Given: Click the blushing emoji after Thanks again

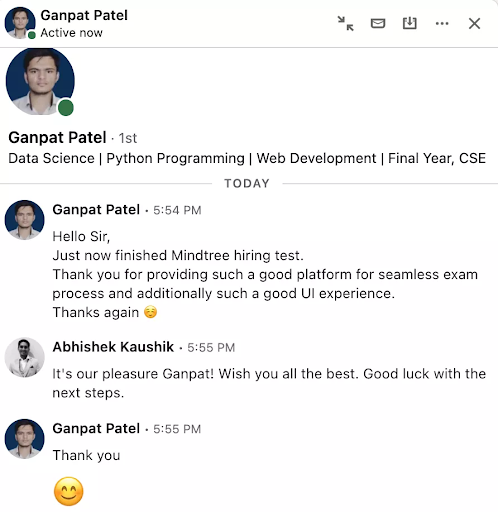Looking at the screenshot, I should 150,312.
